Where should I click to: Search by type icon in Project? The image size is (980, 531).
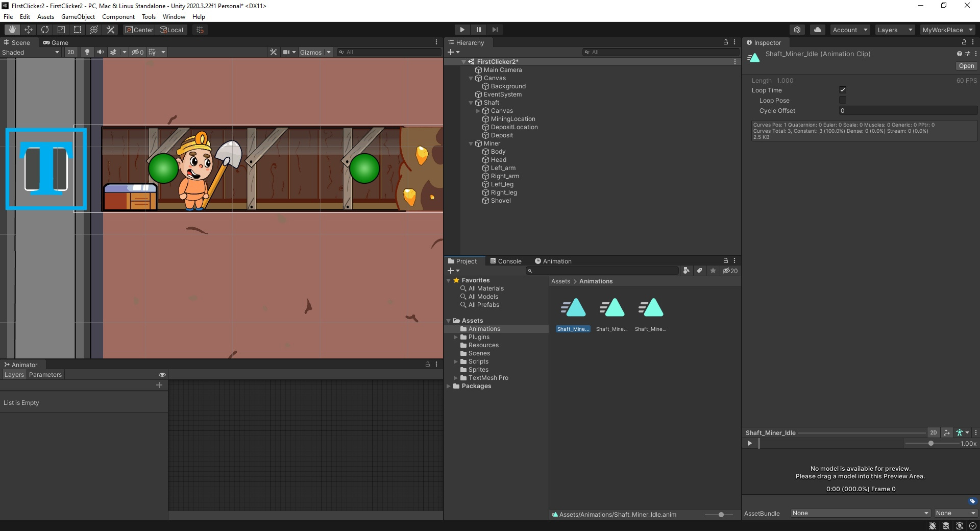686,271
